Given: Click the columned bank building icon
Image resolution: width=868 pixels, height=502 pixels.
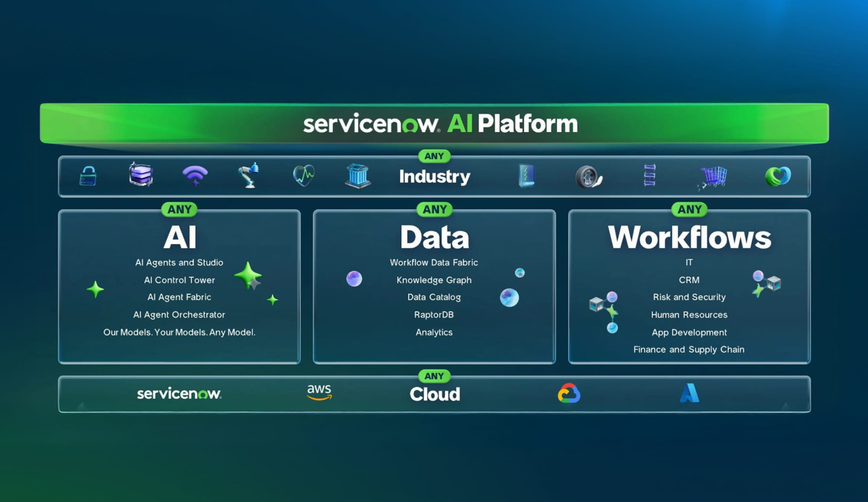Looking at the screenshot, I should [x=357, y=175].
